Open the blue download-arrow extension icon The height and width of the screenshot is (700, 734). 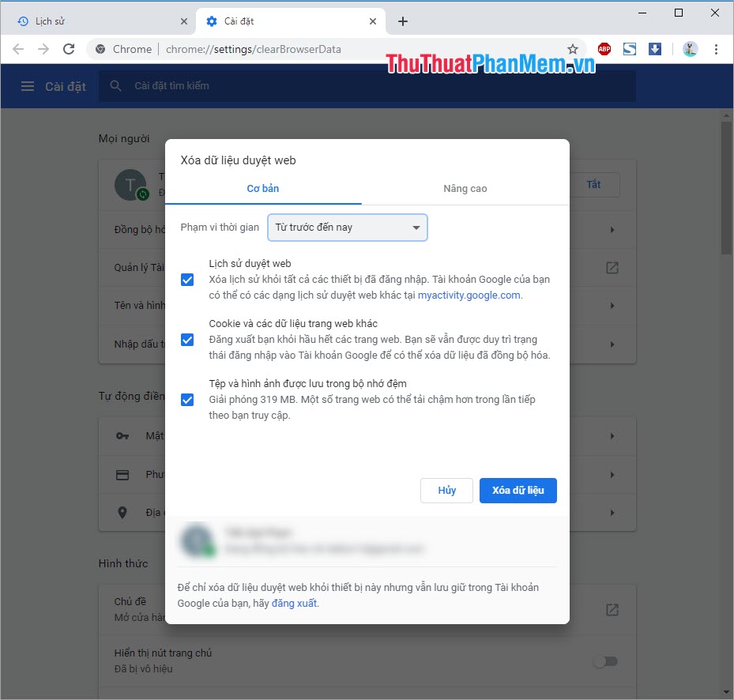tap(655, 48)
